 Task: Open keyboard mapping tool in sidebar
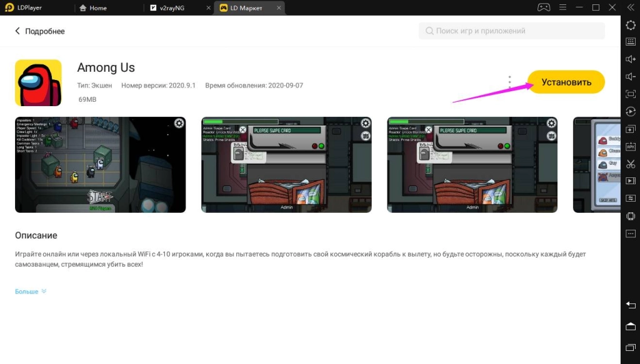[631, 42]
